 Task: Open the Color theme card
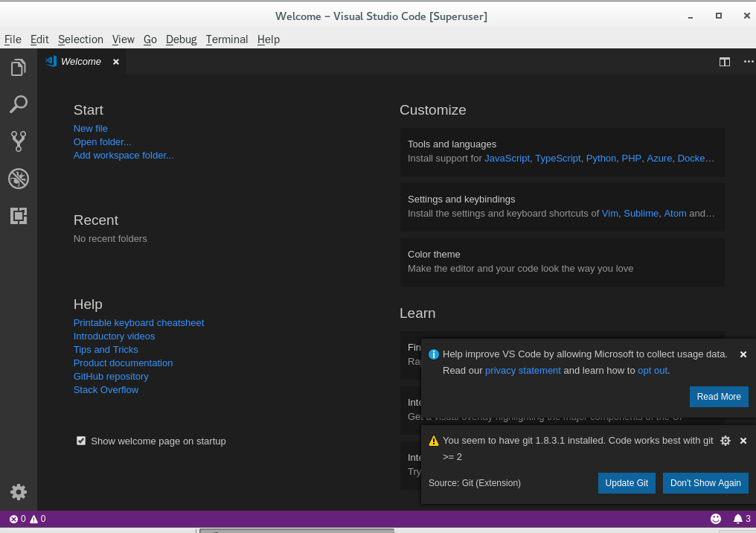(x=563, y=262)
